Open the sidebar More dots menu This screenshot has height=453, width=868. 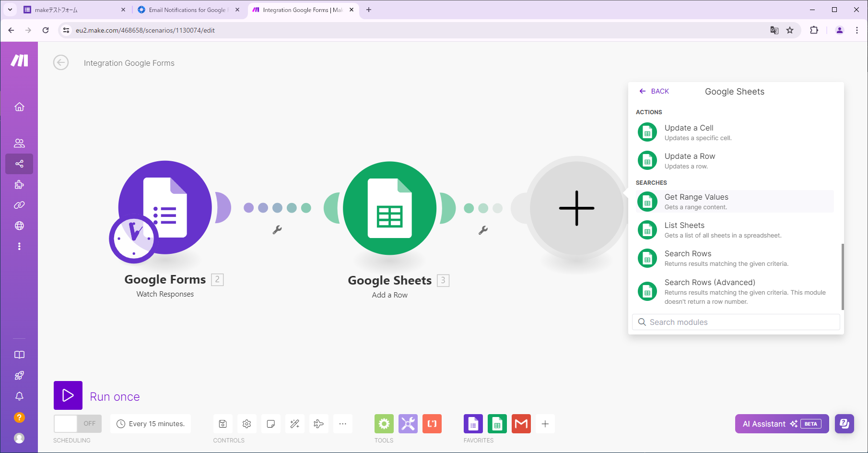point(19,246)
